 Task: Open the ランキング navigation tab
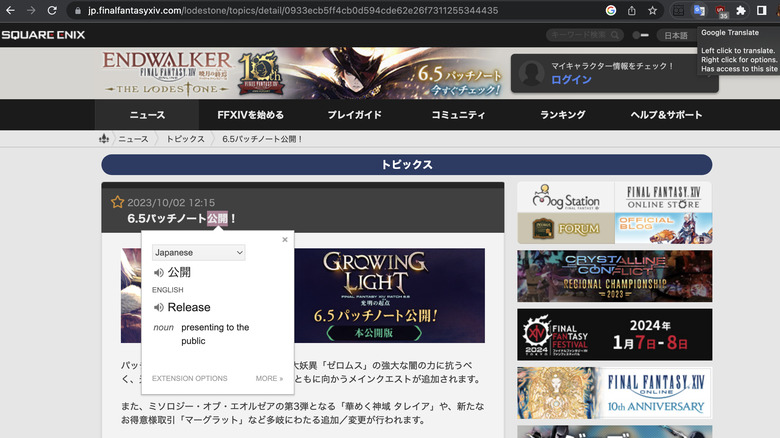(562, 115)
